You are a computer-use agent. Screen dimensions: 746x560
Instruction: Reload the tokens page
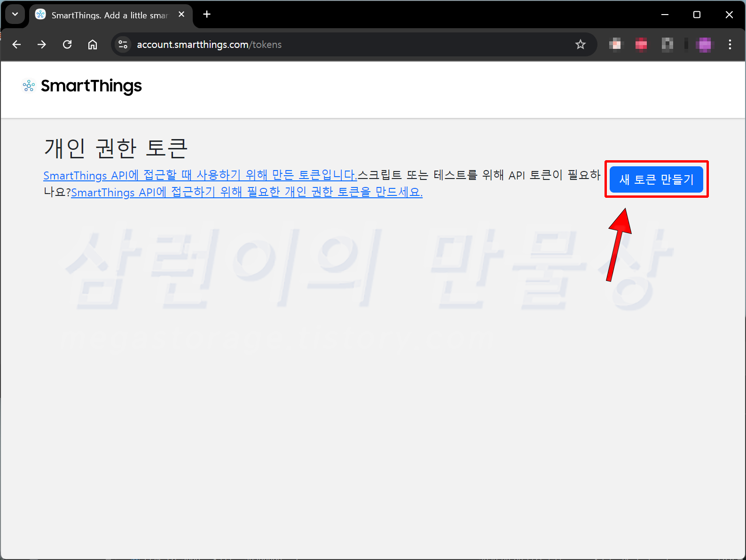[x=67, y=45]
